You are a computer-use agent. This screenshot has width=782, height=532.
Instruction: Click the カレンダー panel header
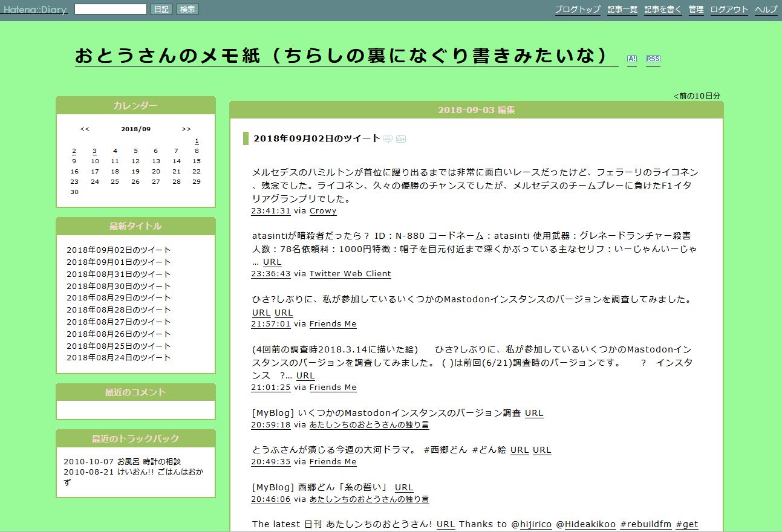pos(135,106)
